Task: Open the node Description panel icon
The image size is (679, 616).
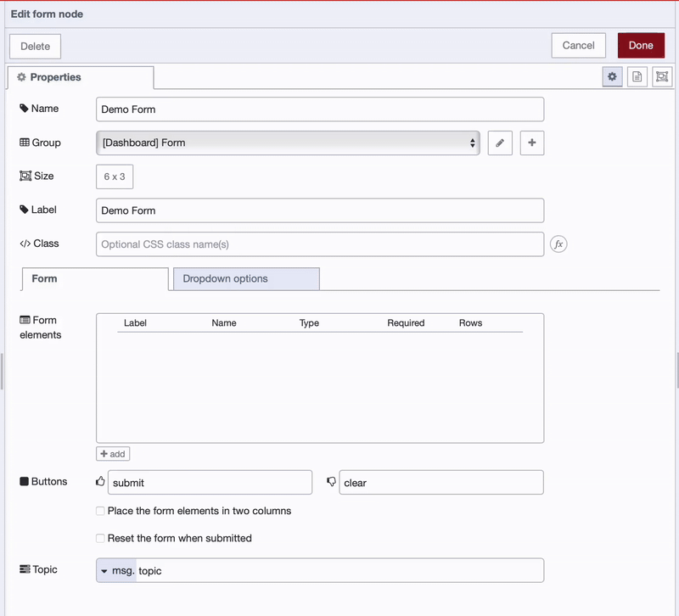Action: coord(637,76)
